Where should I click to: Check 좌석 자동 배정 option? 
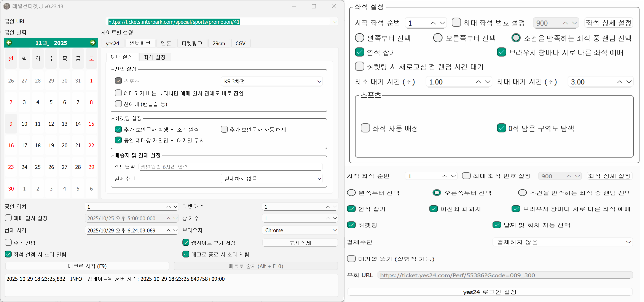[365, 128]
